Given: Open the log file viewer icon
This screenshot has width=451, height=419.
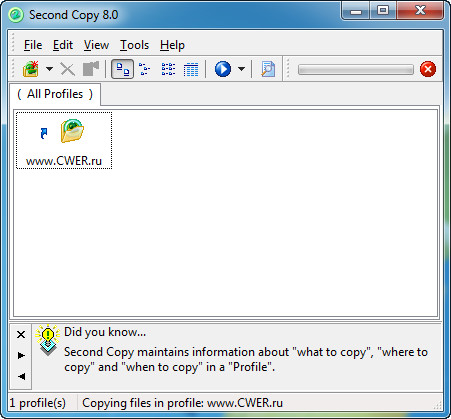Looking at the screenshot, I should (x=268, y=69).
